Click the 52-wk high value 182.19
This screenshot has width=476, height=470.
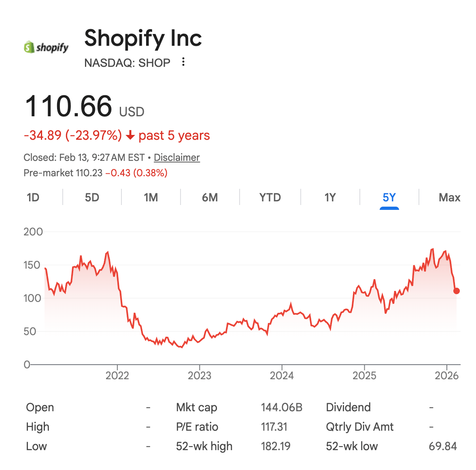276,446
